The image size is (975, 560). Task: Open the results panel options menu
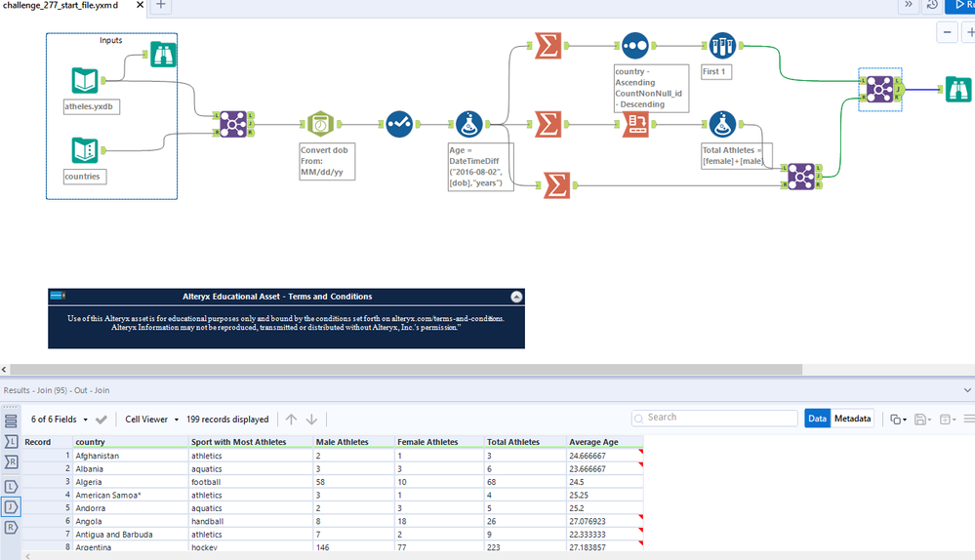click(969, 420)
